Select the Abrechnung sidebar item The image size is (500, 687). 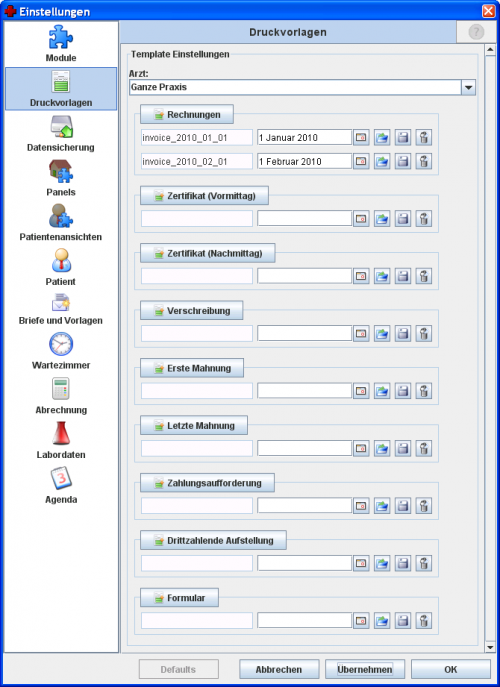[x=61, y=396]
